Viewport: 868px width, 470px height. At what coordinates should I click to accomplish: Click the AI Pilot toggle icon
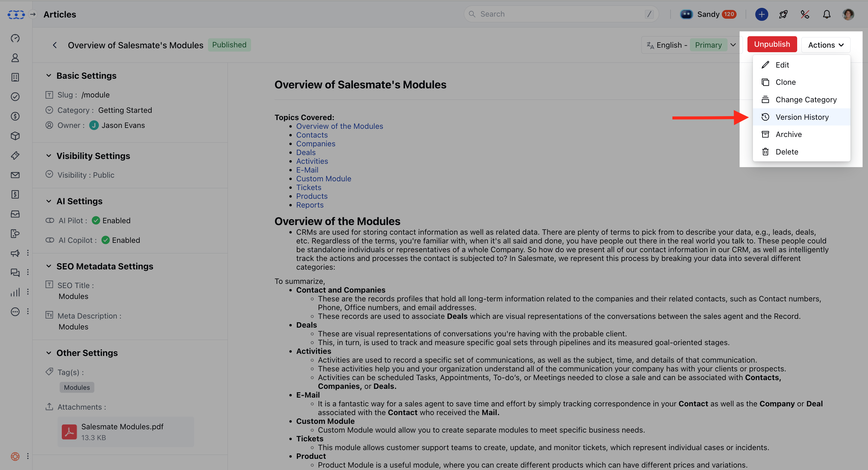click(x=50, y=221)
